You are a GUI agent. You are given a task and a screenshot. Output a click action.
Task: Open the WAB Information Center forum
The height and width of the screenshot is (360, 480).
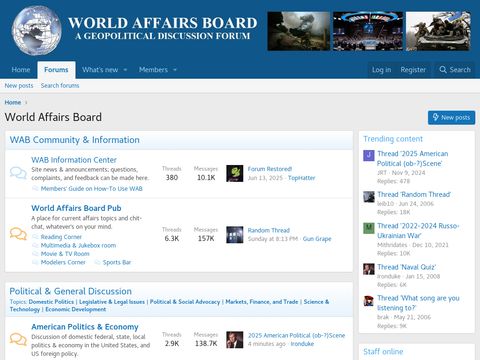click(74, 160)
